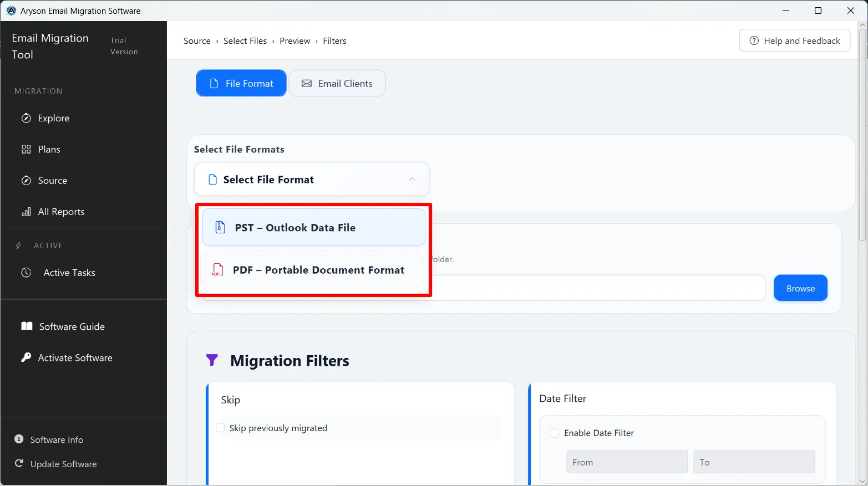The width and height of the screenshot is (868, 486).
Task: Click the scrollbar down arrow
Action: (862, 481)
